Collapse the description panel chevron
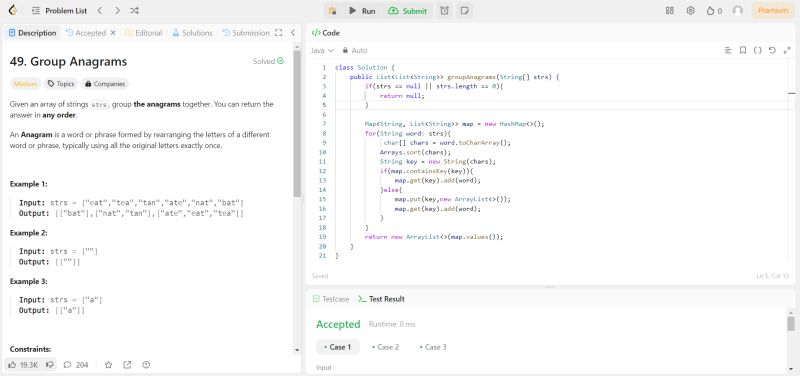Viewport: 800px width, 376px height. coord(293,33)
